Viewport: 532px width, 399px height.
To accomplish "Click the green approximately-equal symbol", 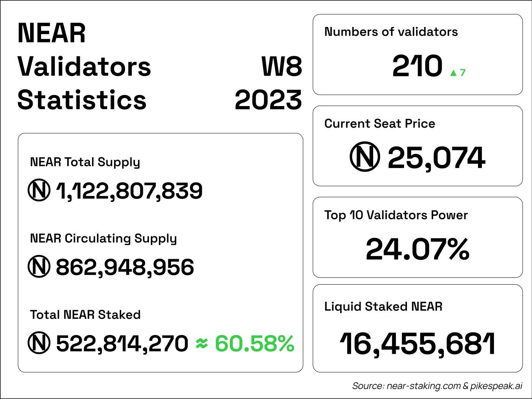I will pos(201,343).
